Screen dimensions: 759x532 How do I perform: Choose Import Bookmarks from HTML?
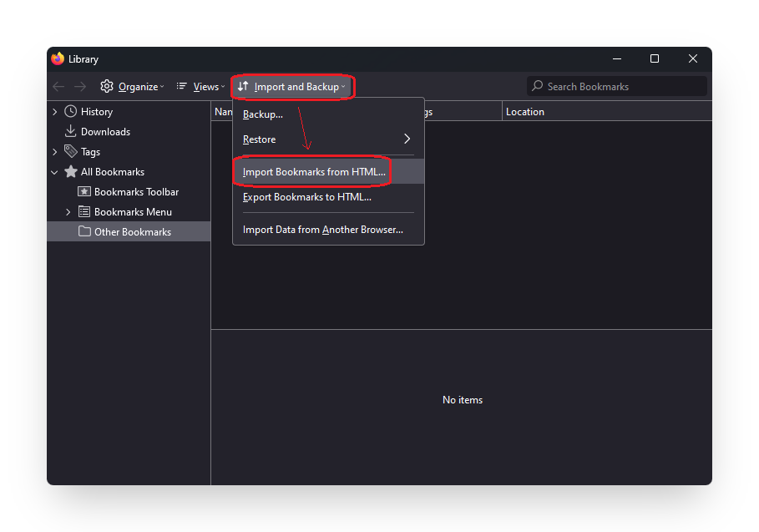[314, 172]
